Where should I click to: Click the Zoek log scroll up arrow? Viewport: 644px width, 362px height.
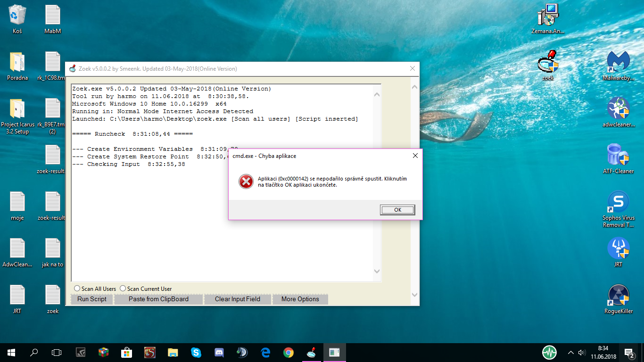(377, 95)
